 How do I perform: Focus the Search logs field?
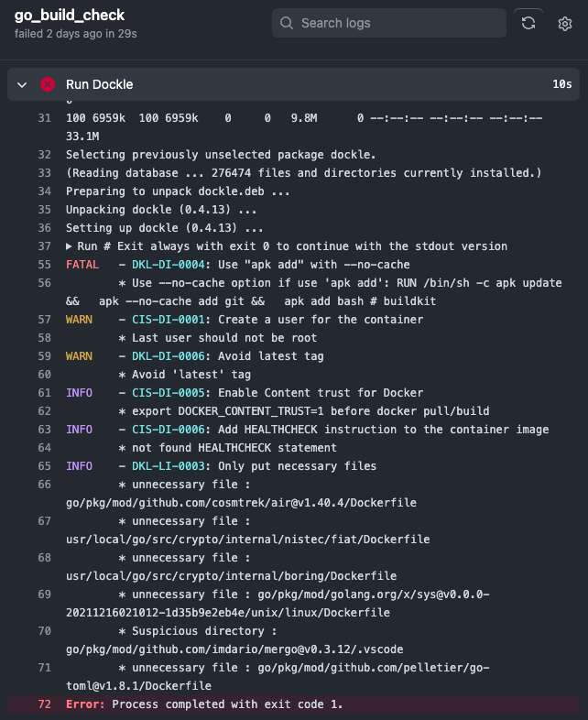389,23
